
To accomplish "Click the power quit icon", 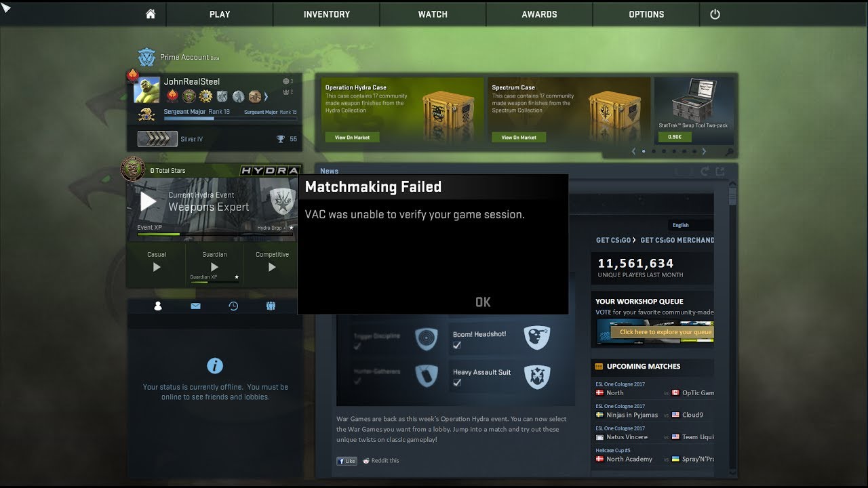I will tap(715, 14).
